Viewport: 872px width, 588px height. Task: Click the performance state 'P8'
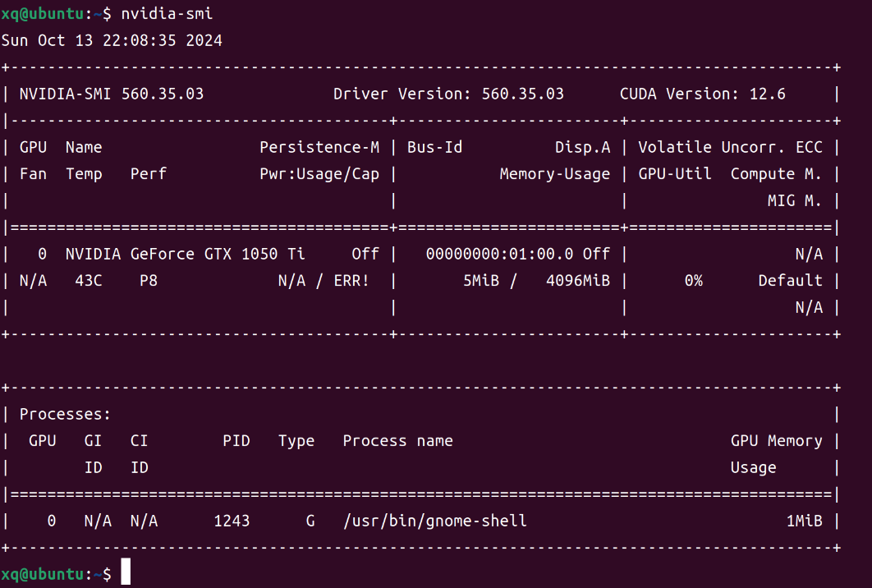point(149,280)
